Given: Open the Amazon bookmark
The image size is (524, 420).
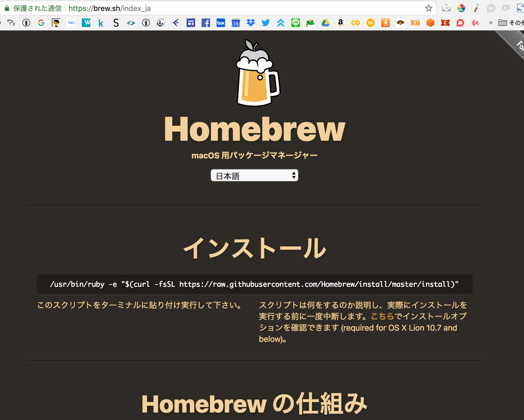Looking at the screenshot, I should pos(340,23).
